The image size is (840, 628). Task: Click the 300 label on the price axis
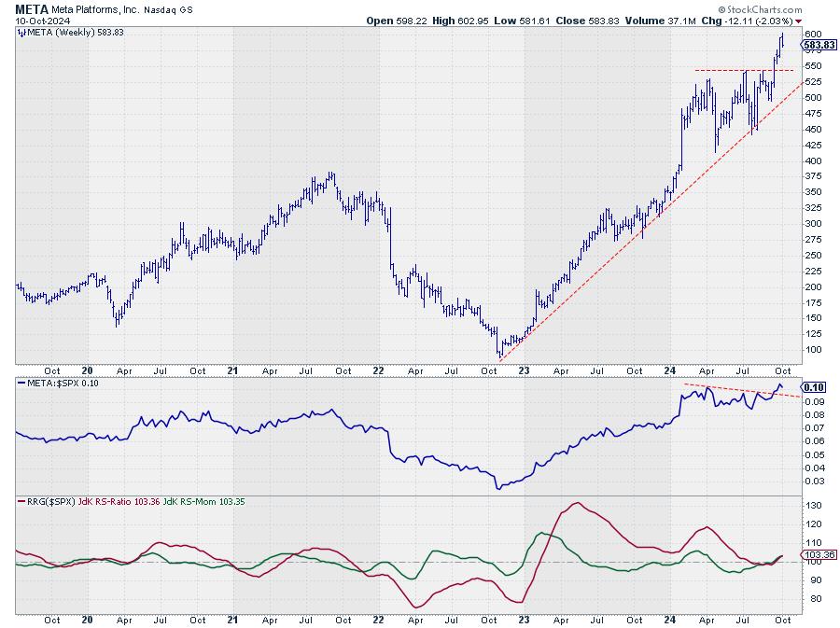point(813,223)
